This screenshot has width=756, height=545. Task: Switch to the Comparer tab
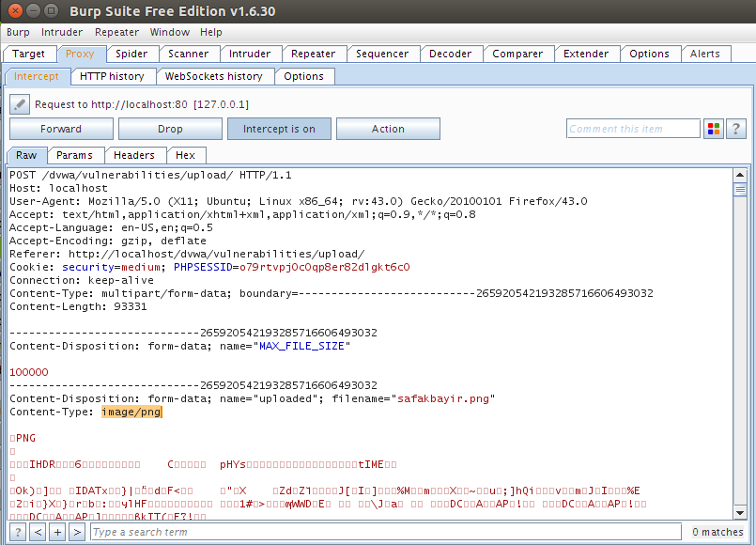tap(517, 54)
